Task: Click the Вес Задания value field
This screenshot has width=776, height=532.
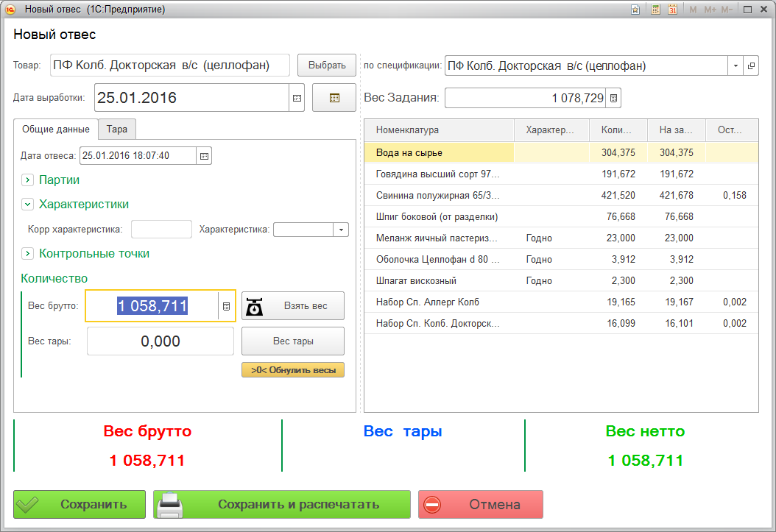Action: pos(526,98)
